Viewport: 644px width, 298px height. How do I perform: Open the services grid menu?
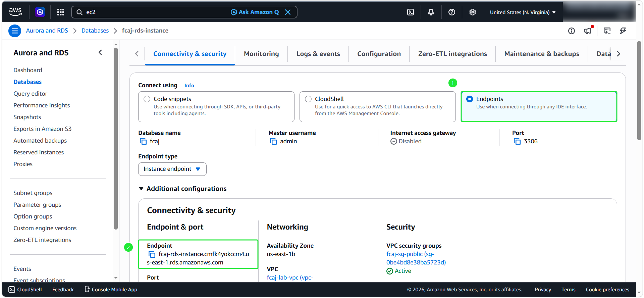tap(61, 12)
